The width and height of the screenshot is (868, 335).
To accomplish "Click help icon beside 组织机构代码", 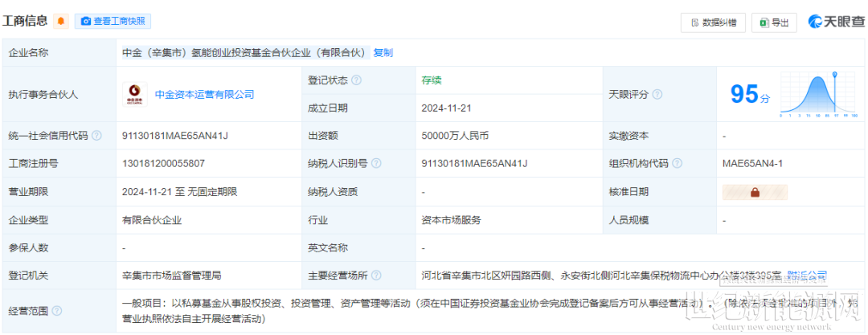I will (x=677, y=163).
